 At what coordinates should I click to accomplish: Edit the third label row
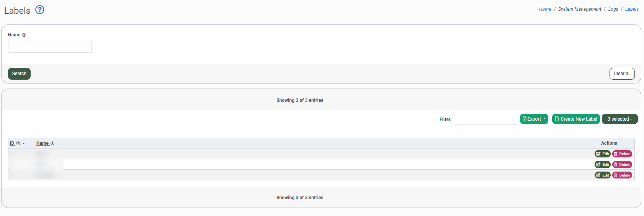pos(602,175)
